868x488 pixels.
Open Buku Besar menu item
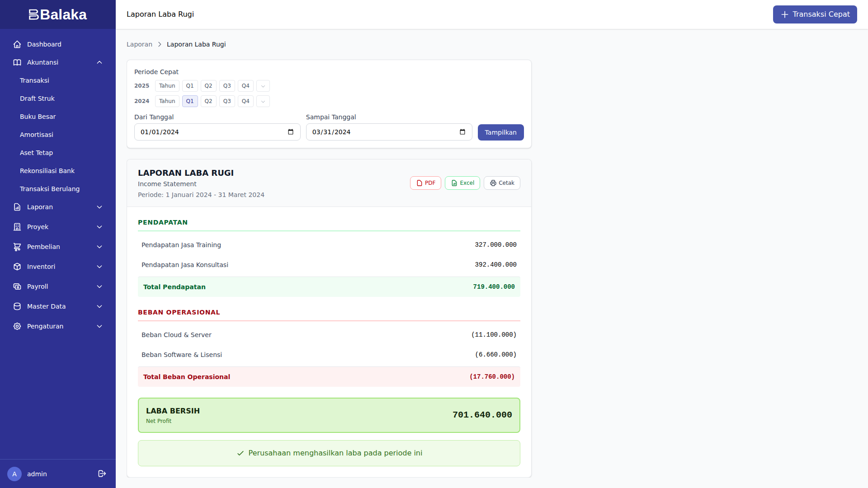pyautogui.click(x=38, y=117)
